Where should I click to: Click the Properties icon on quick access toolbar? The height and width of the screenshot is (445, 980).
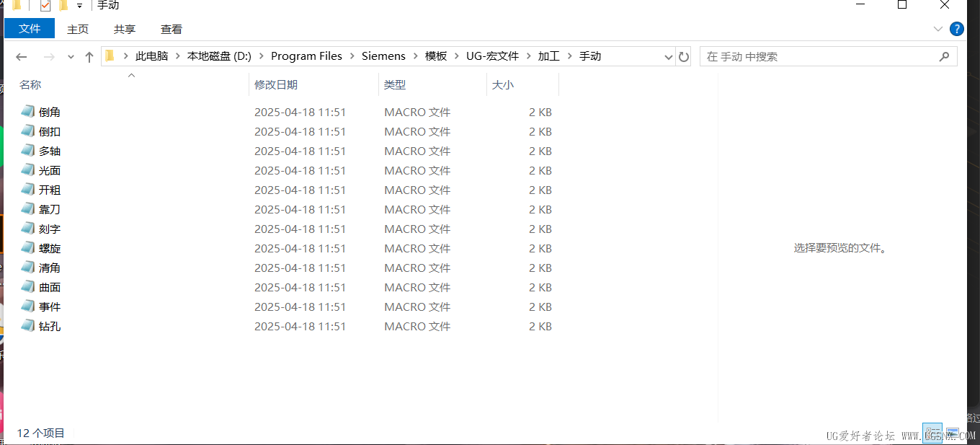click(45, 5)
